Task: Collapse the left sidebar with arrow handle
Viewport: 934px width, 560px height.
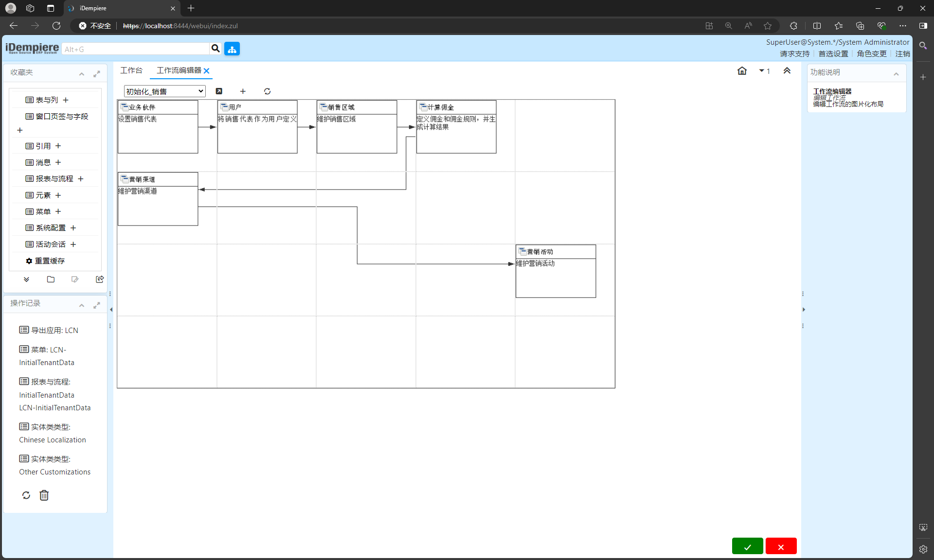Action: [x=111, y=310]
